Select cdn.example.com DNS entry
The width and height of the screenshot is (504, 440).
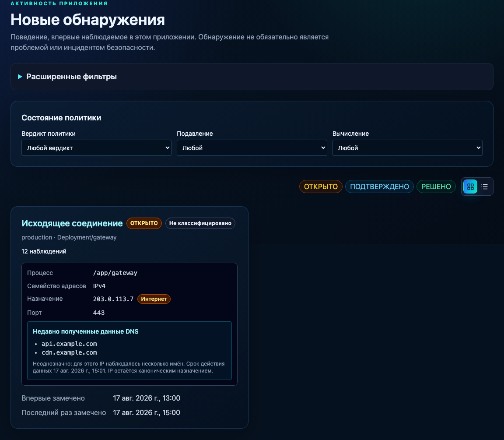click(x=69, y=352)
